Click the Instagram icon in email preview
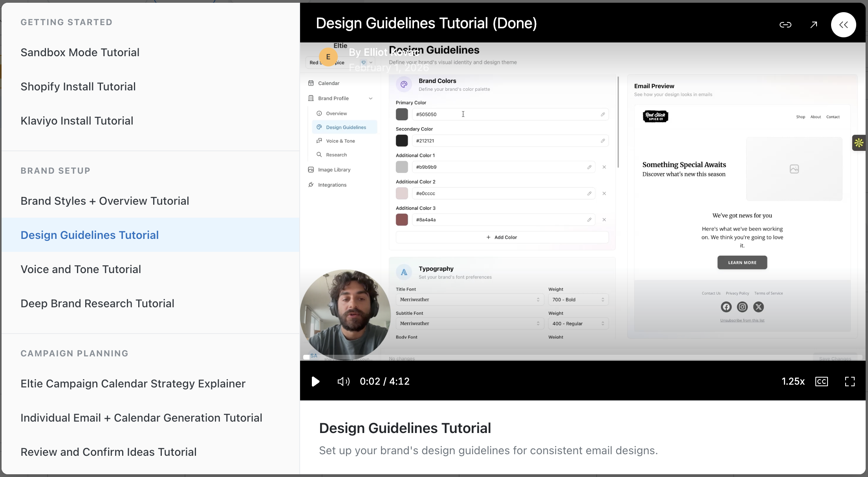The width and height of the screenshot is (868, 477). [742, 307]
